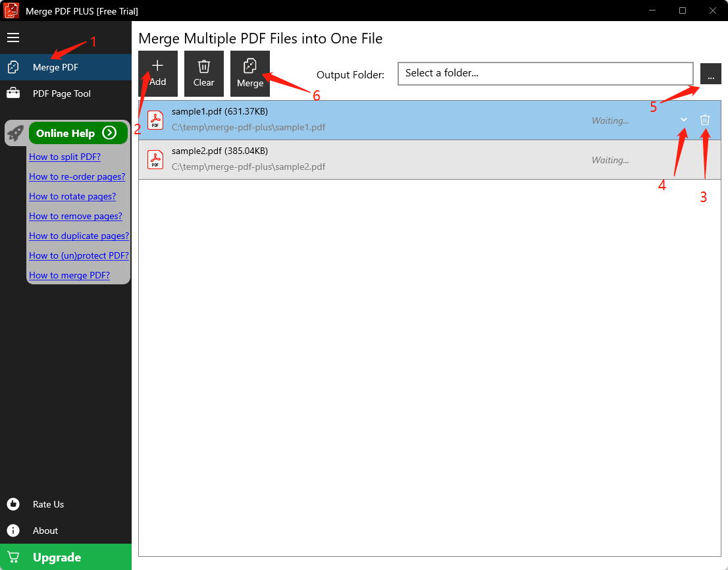Screen dimensions: 728x570
Task: Click the app logo in the title bar
Action: [11, 11]
